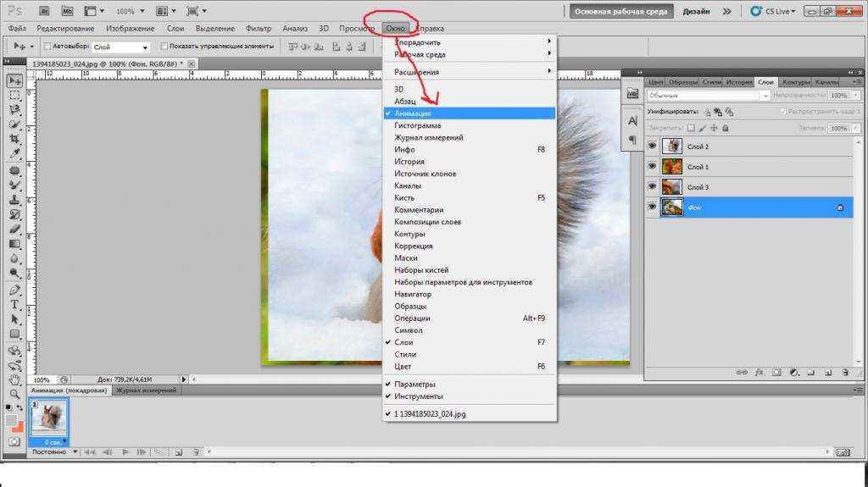Viewport: 868px width, 487px height.
Task: Select the Lasso tool
Action: point(15,109)
